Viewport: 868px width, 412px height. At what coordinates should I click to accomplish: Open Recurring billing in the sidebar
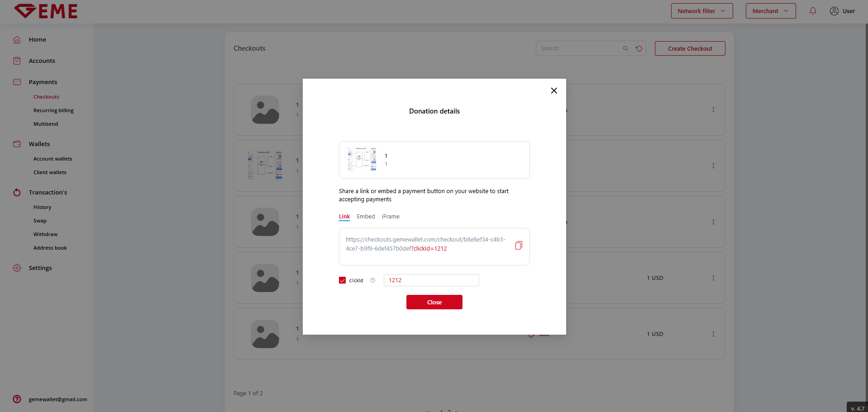pyautogui.click(x=53, y=110)
